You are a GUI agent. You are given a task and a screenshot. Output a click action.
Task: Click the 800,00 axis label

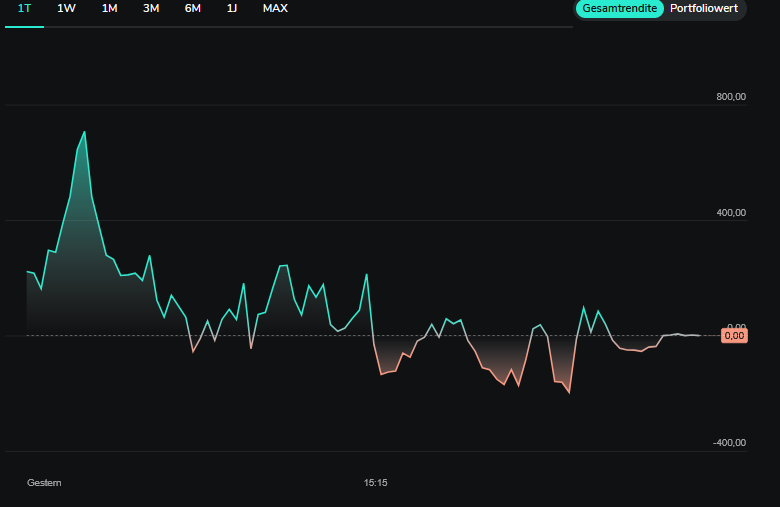pyautogui.click(x=731, y=97)
